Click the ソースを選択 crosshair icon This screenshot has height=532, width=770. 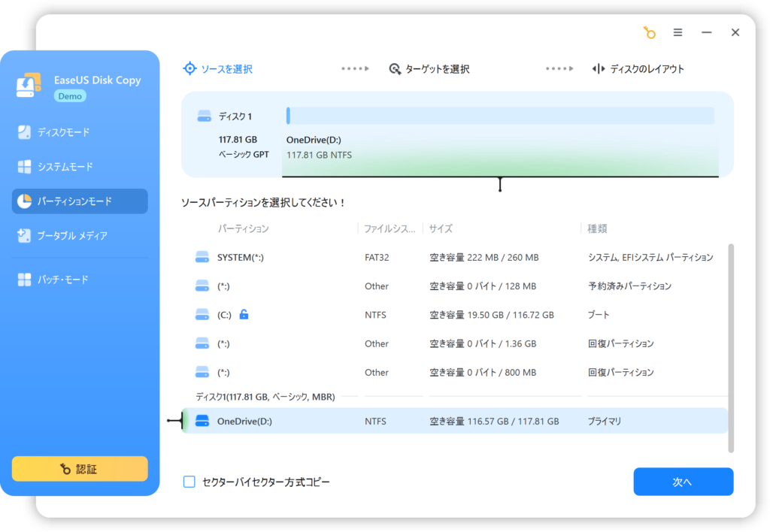pos(189,68)
